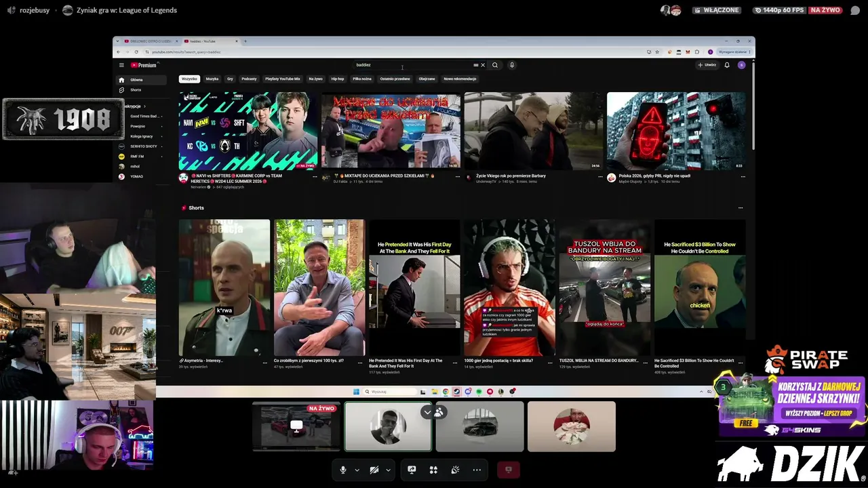868x488 pixels.
Task: Open Shorts from the sidebar
Action: pos(136,90)
